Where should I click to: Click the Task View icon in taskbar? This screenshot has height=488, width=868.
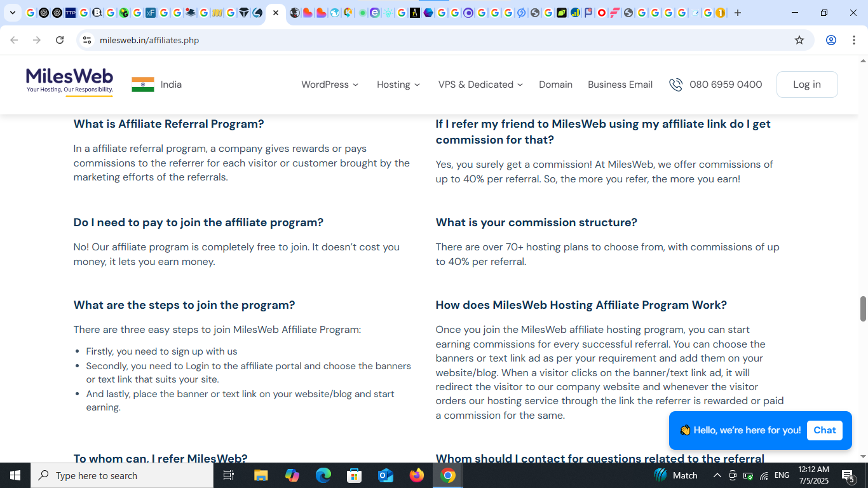229,475
